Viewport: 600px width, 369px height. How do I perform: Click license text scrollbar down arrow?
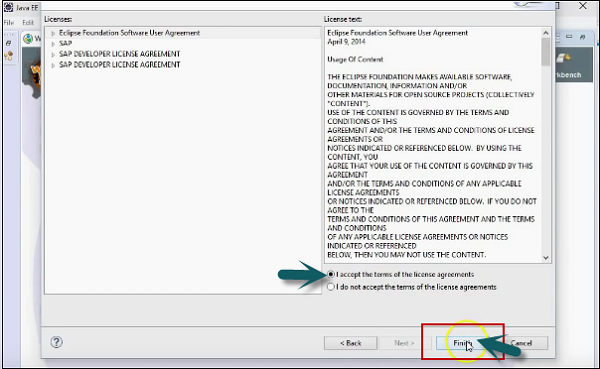point(546,258)
